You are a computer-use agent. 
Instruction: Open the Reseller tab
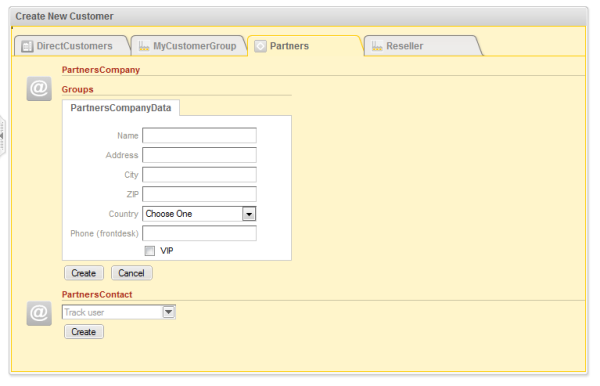click(422, 46)
